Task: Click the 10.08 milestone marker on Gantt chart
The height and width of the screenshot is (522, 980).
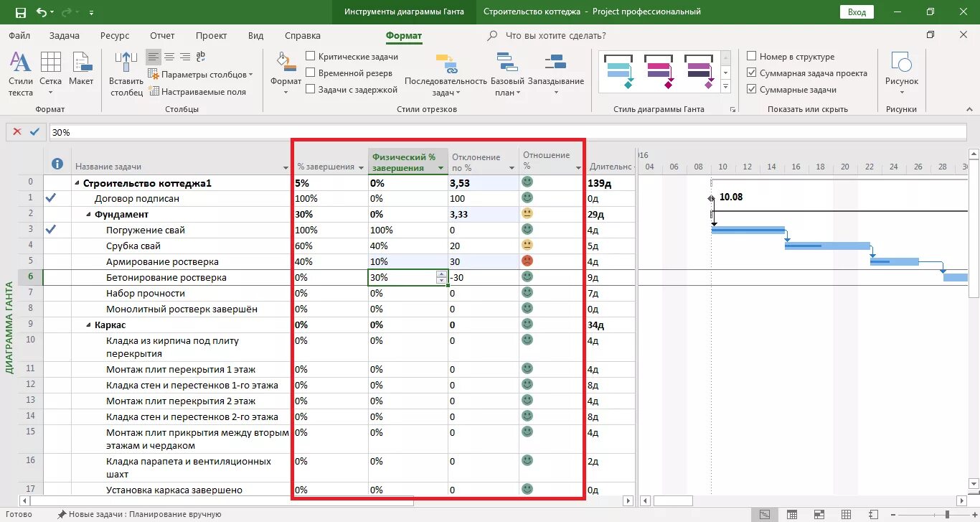Action: 711,198
